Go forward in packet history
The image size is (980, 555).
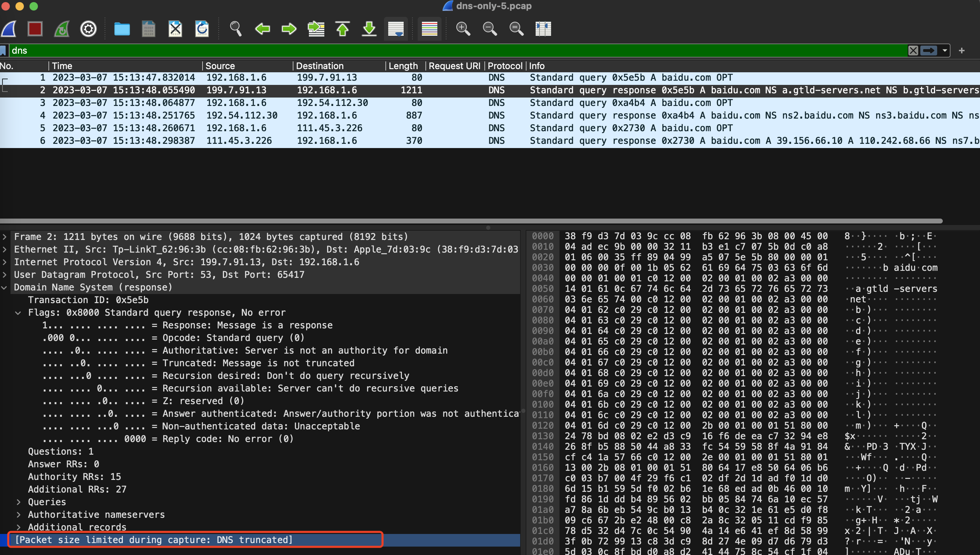pyautogui.click(x=289, y=28)
